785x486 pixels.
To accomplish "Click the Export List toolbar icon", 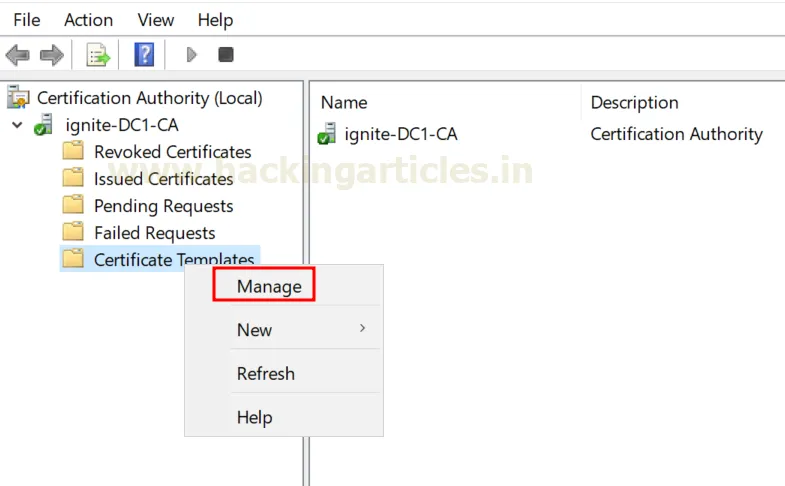I will [x=97, y=54].
